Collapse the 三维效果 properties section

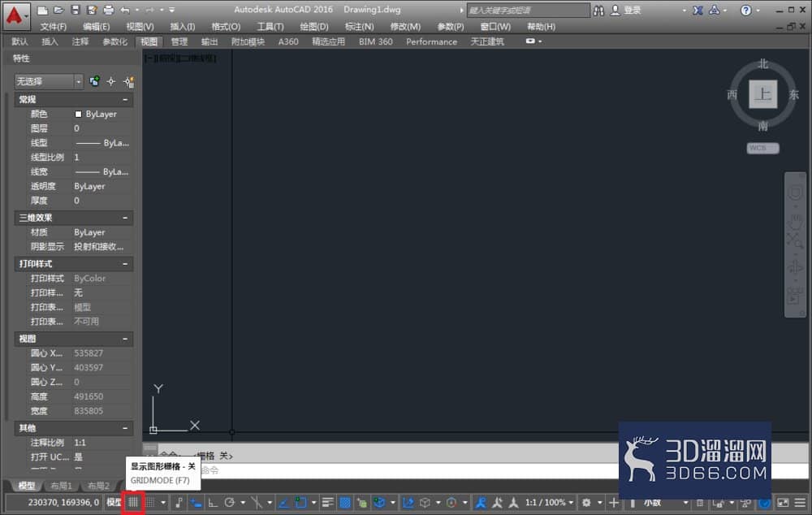[x=125, y=218]
